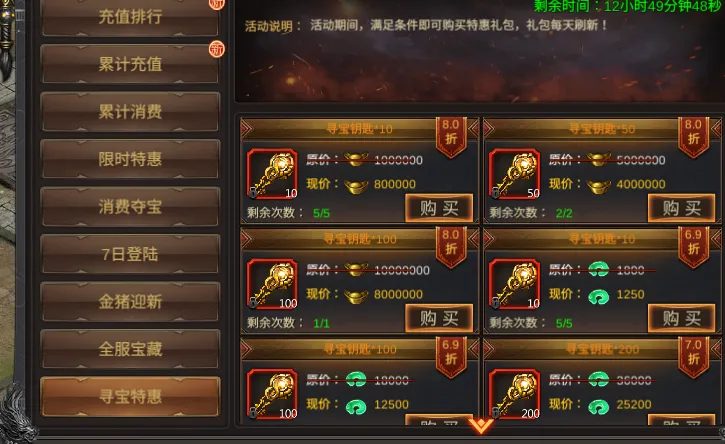Click the 寻宝钥匙*10 jade-priced key icon

point(515,284)
